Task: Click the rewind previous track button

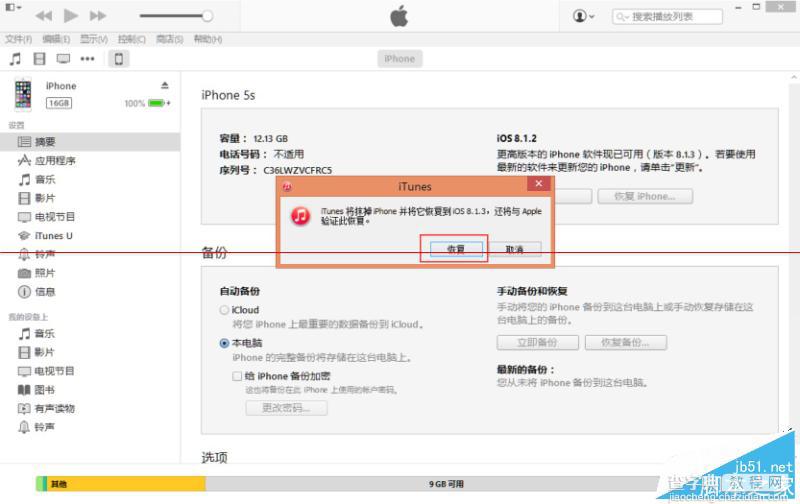Action: click(44, 16)
